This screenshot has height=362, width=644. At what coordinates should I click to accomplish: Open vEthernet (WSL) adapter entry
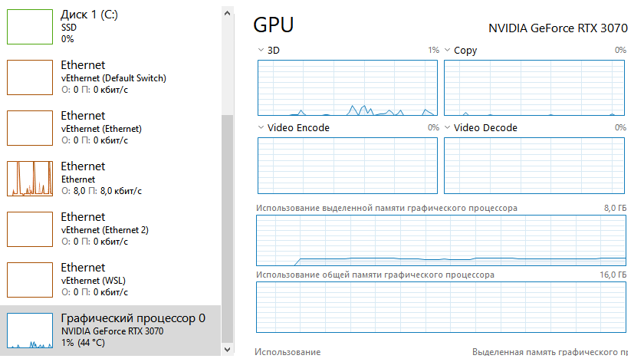(x=115, y=279)
